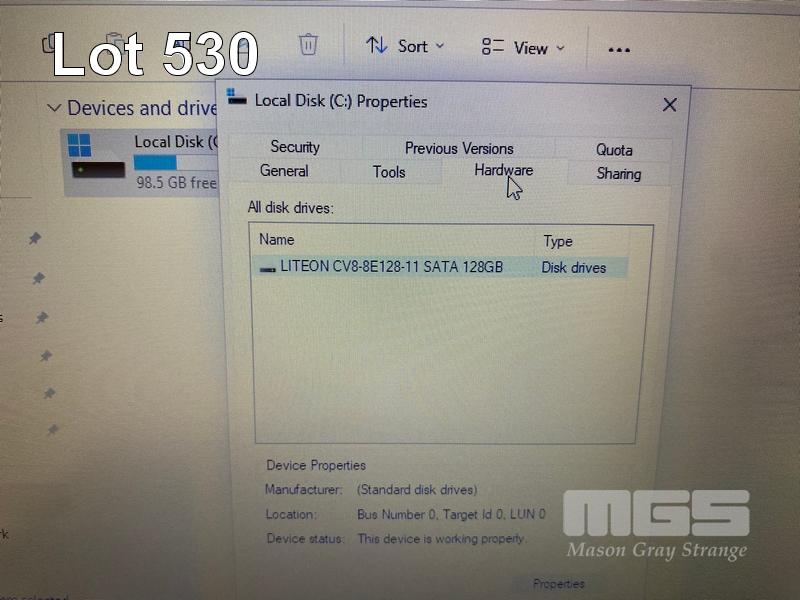
Task: Click the topmost pin icon in sidebar
Action: pos(35,238)
